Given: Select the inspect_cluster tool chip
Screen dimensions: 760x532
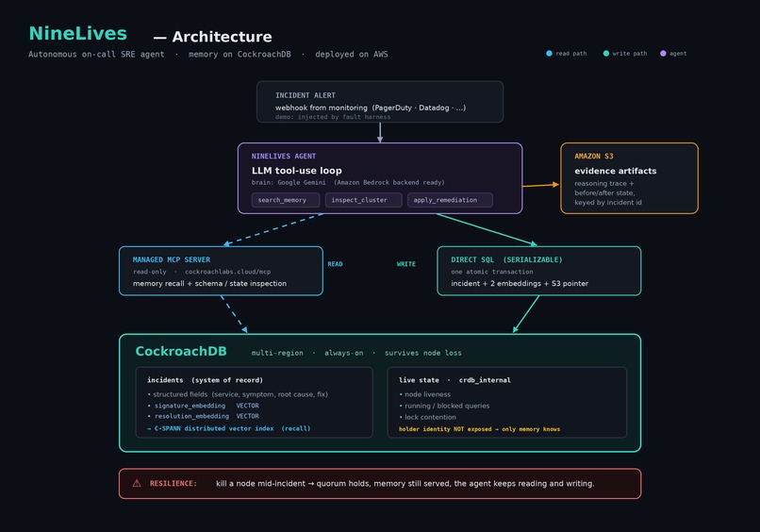Looking at the screenshot, I should coord(364,200).
